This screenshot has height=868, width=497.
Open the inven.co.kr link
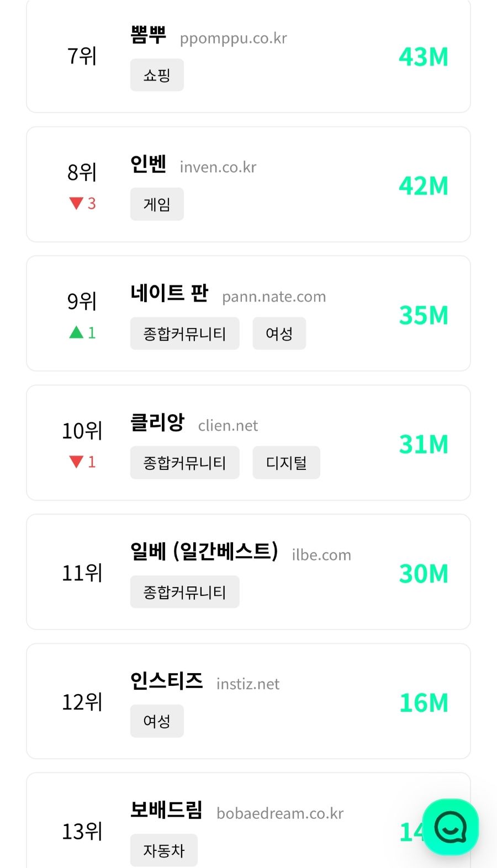[218, 167]
